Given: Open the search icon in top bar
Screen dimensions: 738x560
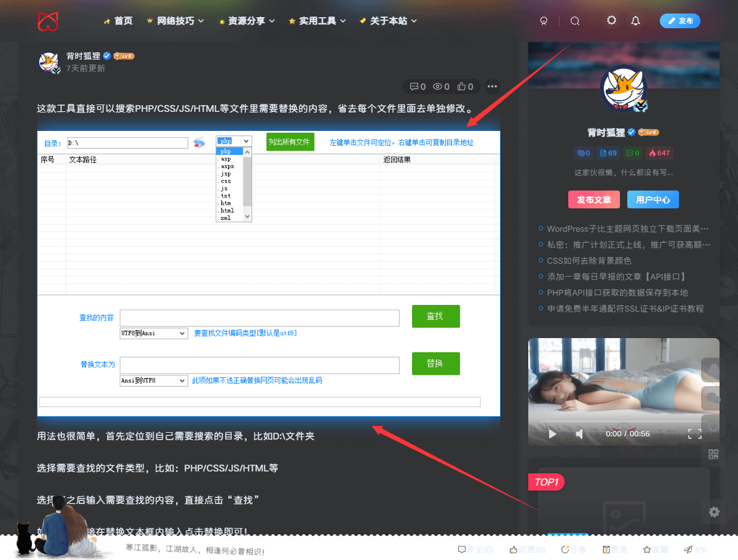Looking at the screenshot, I should 575,21.
